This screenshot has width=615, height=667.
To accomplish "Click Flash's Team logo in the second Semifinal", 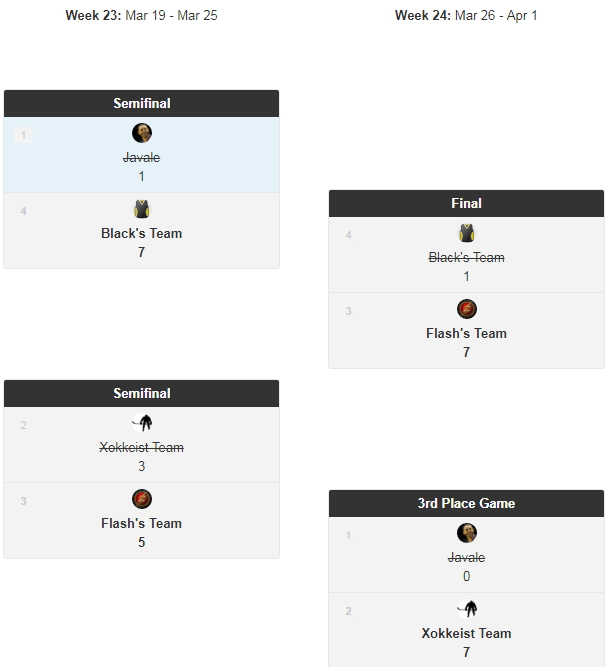I will 142,499.
